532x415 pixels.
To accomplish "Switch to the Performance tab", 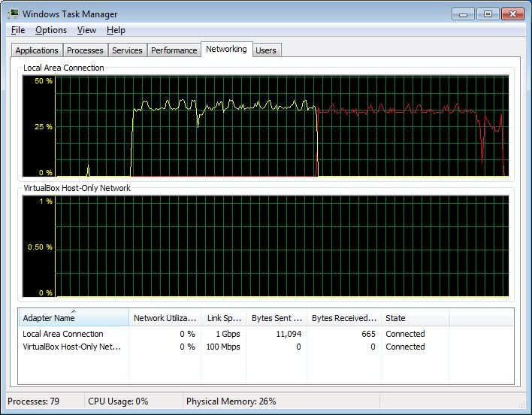I will click(174, 50).
